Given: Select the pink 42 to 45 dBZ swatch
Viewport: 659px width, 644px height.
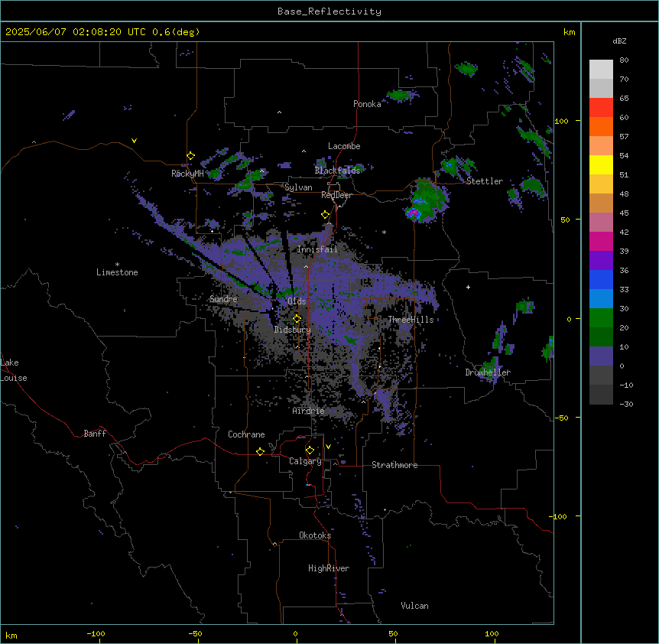Looking at the screenshot, I should 601,222.
